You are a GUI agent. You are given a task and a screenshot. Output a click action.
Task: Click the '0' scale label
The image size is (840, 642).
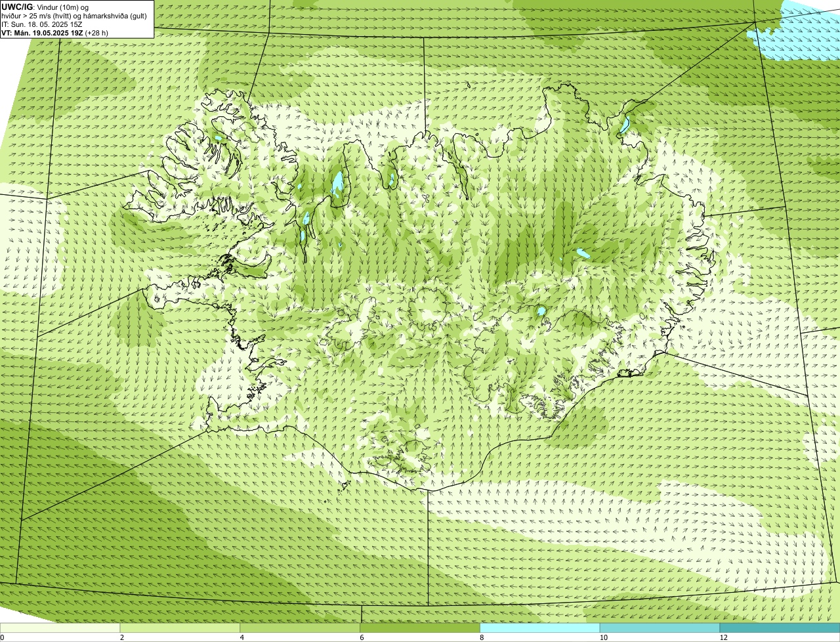tap(2, 637)
